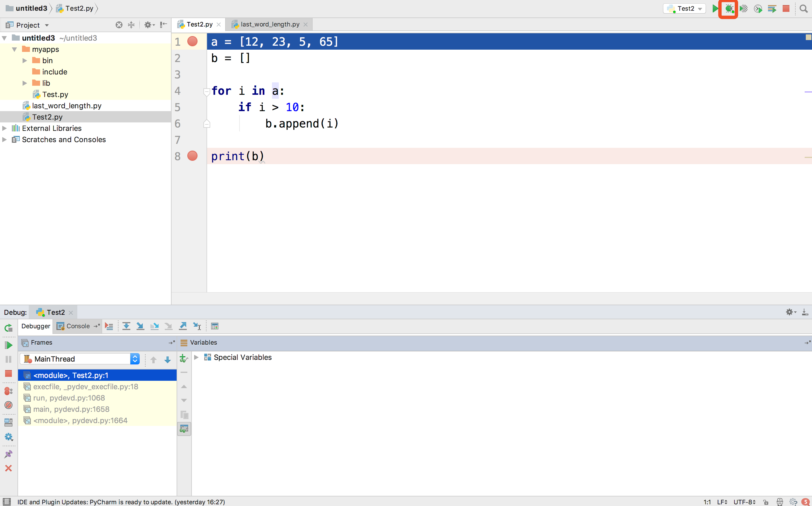Toggle Show watches in variables tab

(x=184, y=429)
